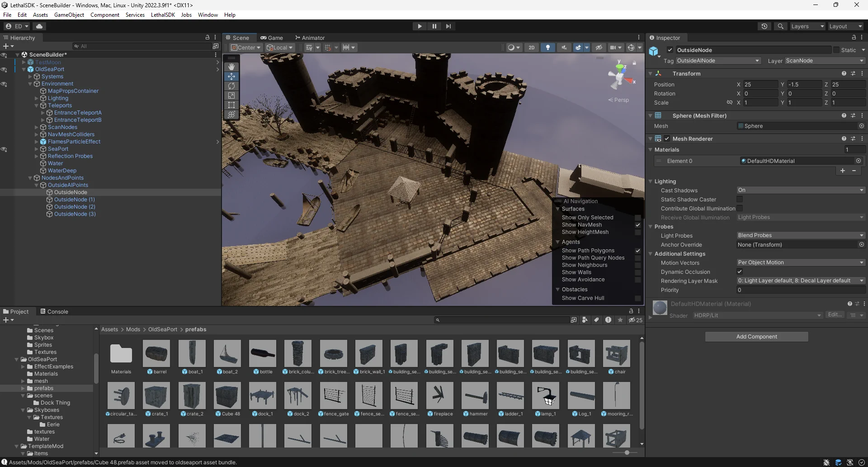Uncheck Show NavMesh option
This screenshot has height=467, width=868.
pos(637,225)
